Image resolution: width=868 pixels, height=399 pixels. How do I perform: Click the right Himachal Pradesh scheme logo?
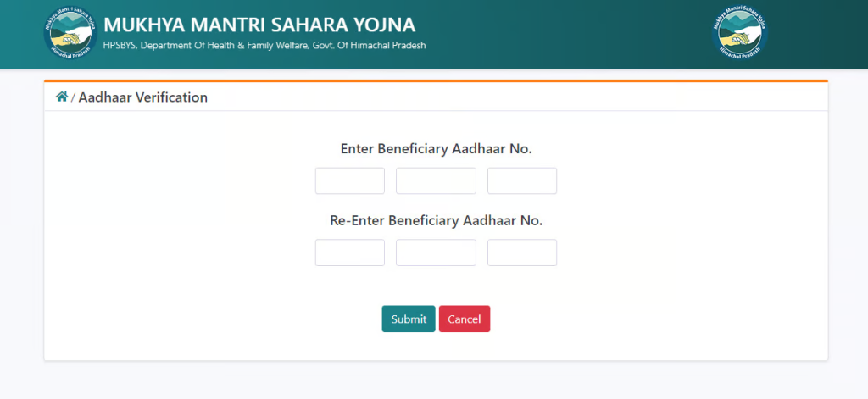[x=739, y=33]
